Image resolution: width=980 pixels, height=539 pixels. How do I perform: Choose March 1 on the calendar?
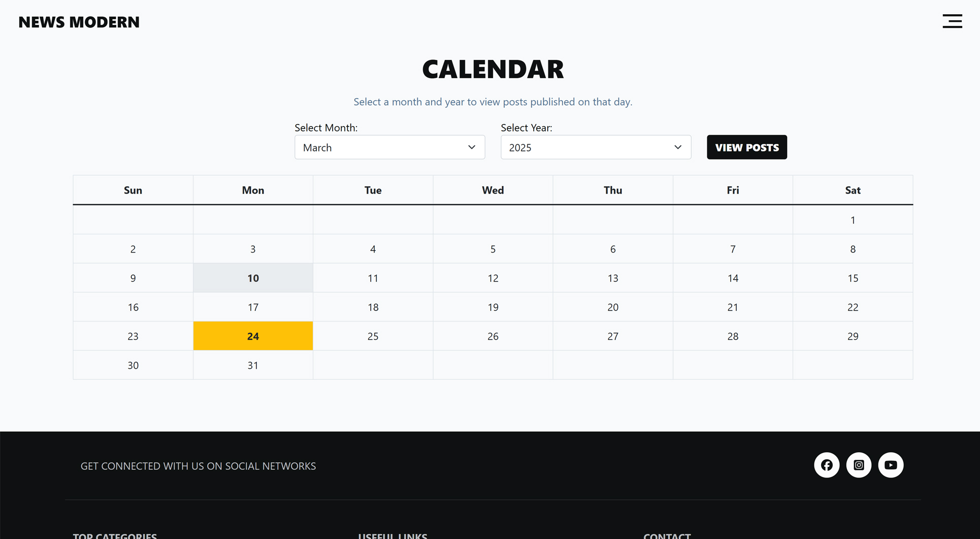(853, 220)
